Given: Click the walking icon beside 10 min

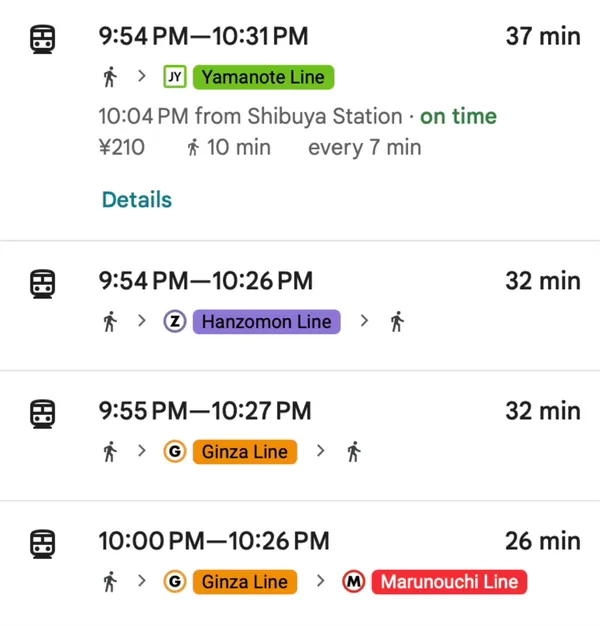Looking at the screenshot, I should point(194,148).
